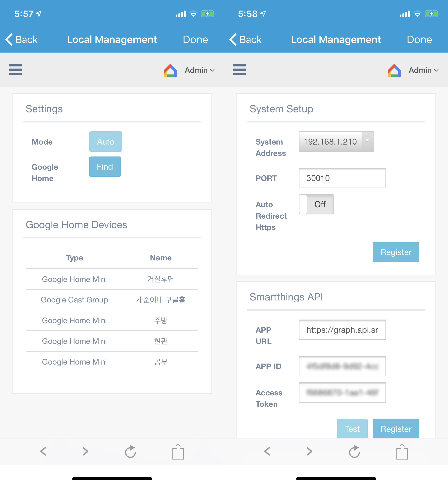Viewport: 448px width, 485px height.
Task: Tap share icon in right bottom toolbar
Action: pyautogui.click(x=402, y=451)
